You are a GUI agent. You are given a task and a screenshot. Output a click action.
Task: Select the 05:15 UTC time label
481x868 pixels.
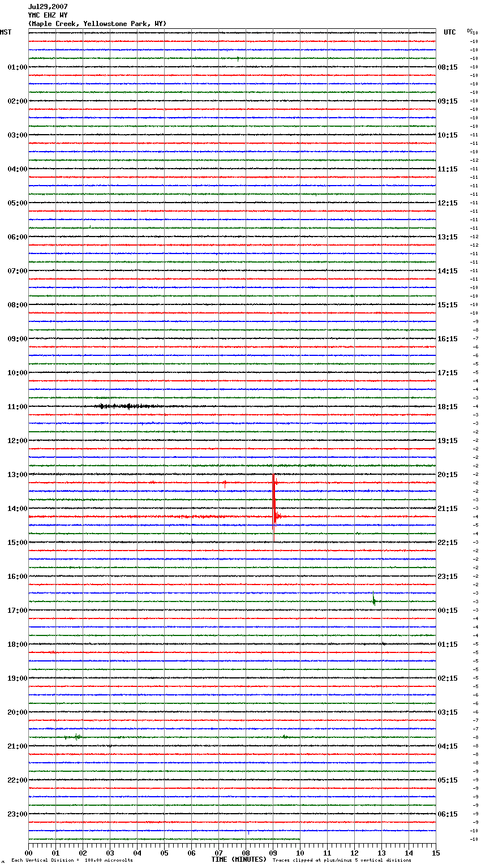tap(448, 780)
